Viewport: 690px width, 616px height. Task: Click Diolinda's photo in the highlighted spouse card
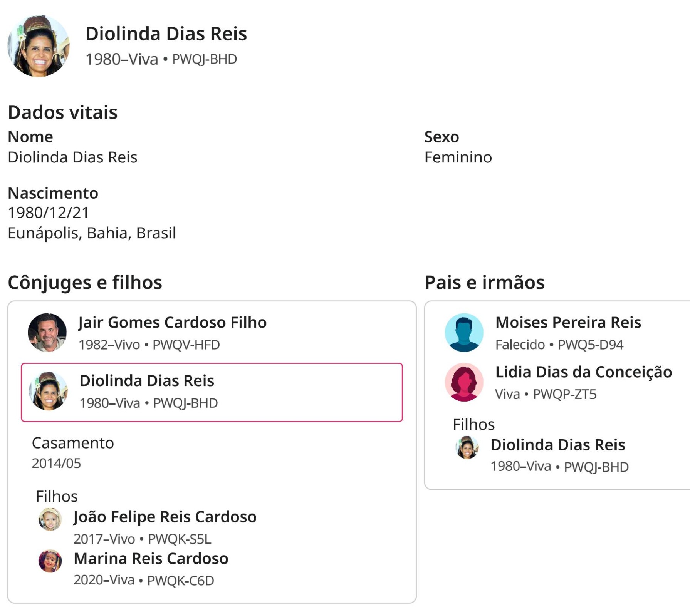(x=49, y=391)
